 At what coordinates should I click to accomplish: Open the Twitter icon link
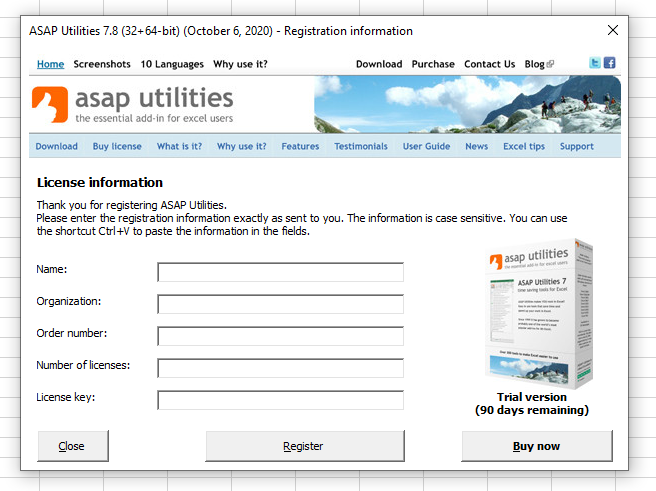[x=594, y=63]
